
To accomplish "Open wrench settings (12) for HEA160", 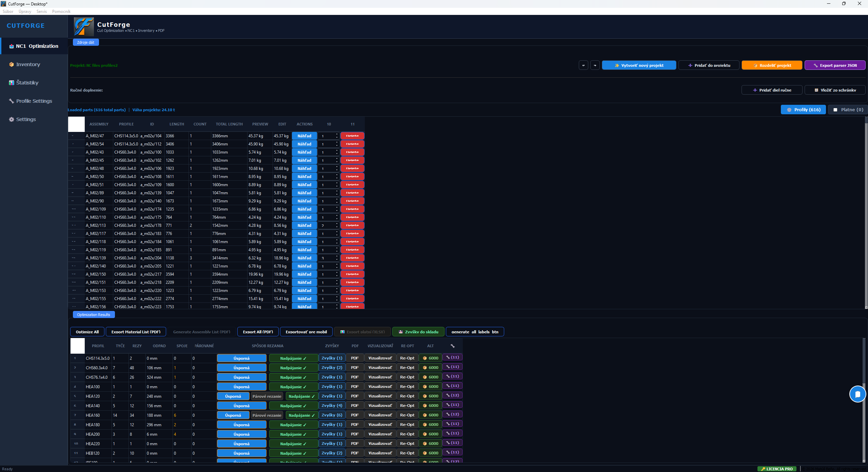I will (452, 414).
